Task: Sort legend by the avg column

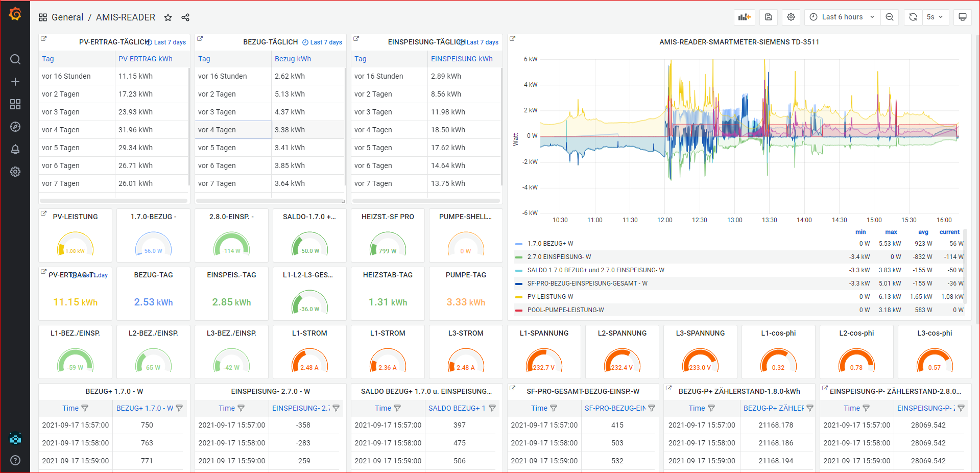Action: pyautogui.click(x=923, y=232)
